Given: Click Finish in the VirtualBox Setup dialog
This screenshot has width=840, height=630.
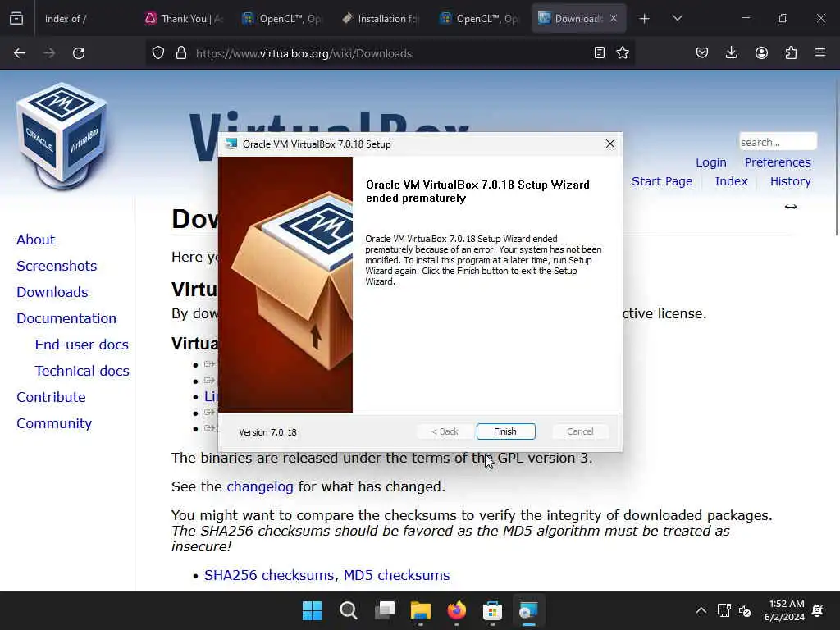Looking at the screenshot, I should (x=505, y=431).
